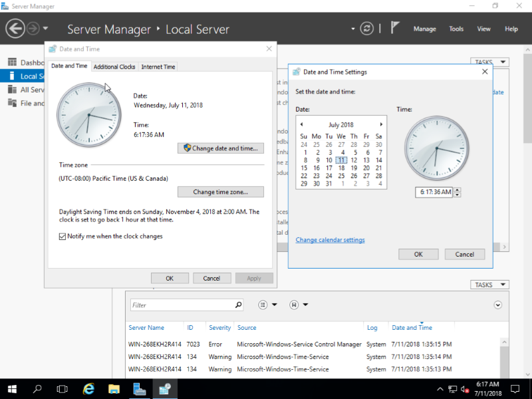Click the search magnifier in Filter box
The width and height of the screenshot is (532, 399).
pos(239,305)
